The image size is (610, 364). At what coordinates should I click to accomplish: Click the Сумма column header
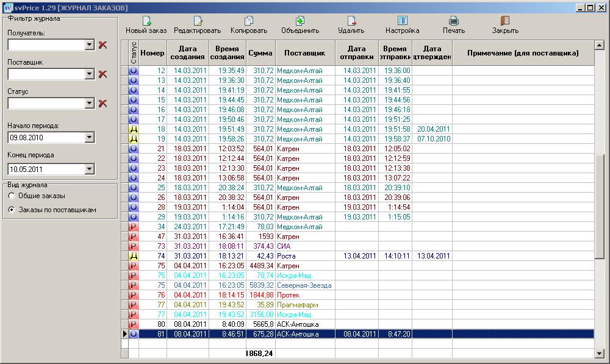point(260,53)
